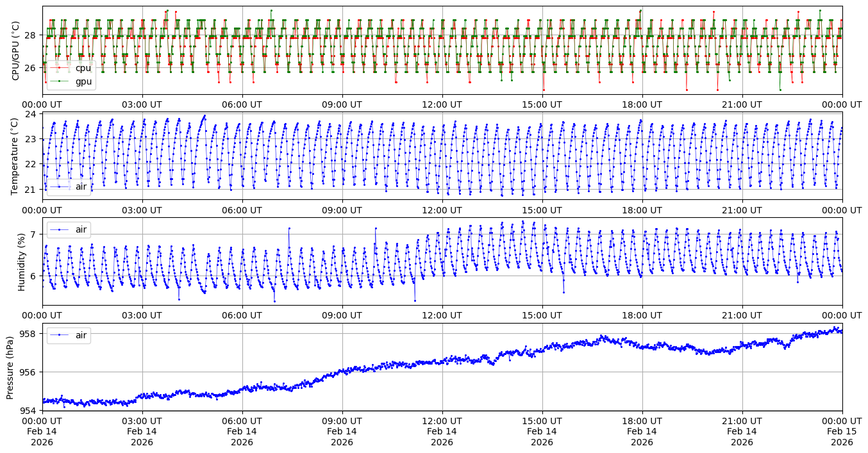Click "12:00 UT" tick below CPU/GPU chart
Image resolution: width=868 pixels, height=453 pixels.
(442, 104)
